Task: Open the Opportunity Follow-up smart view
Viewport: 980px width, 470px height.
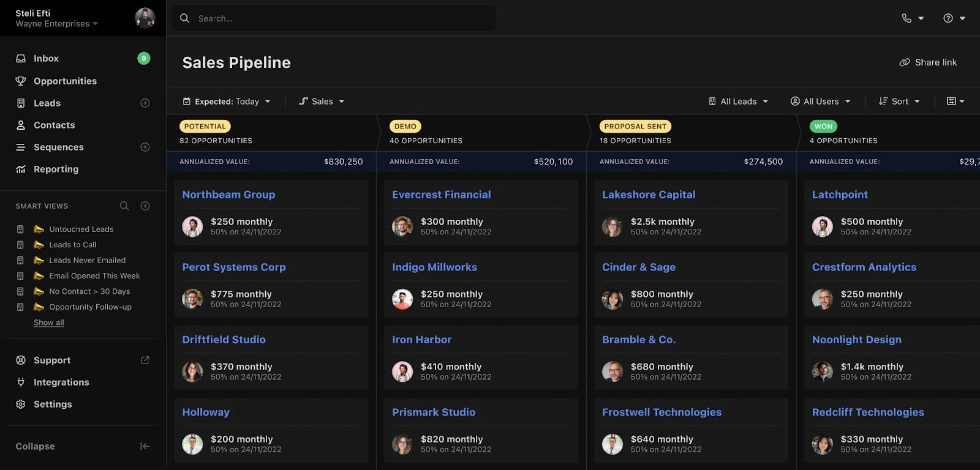Action: click(x=90, y=307)
